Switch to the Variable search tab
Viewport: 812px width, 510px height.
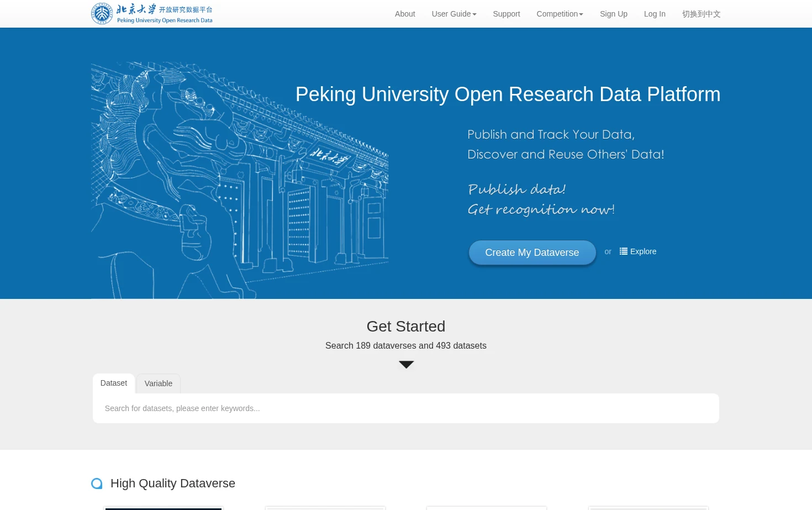[x=159, y=383]
